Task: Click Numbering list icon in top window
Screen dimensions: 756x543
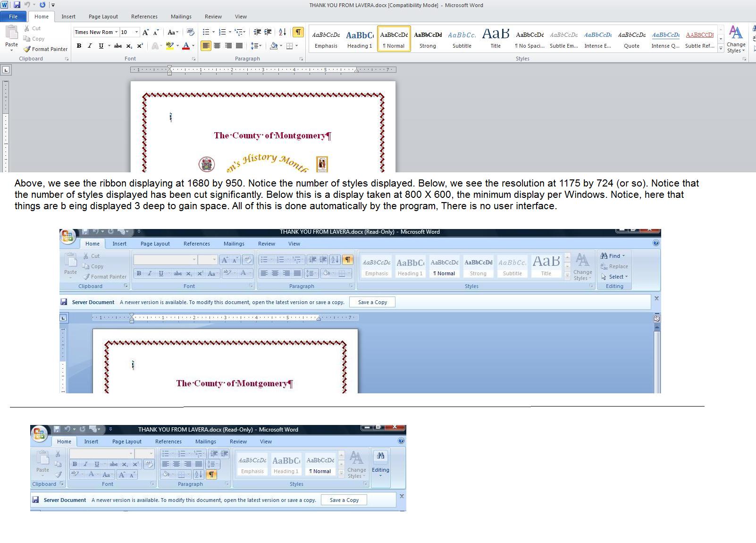Action: 222,32
